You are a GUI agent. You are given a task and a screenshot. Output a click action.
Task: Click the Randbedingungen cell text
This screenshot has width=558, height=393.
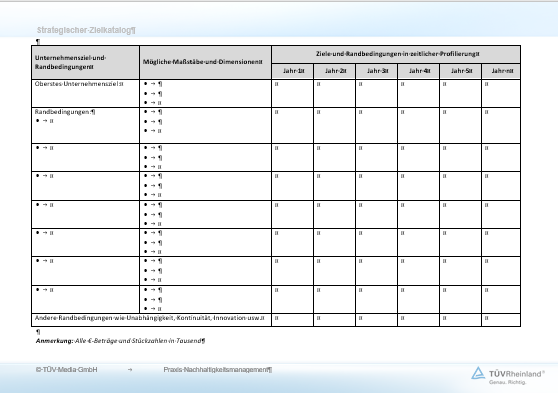[x=65, y=112]
